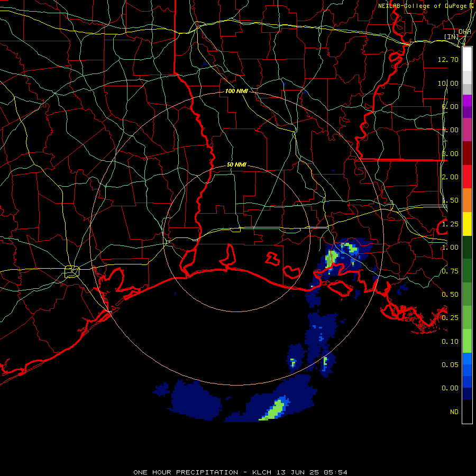The height and width of the screenshot is (476, 476).
Task: Click the 0.05 legend value
Action: tap(450, 364)
